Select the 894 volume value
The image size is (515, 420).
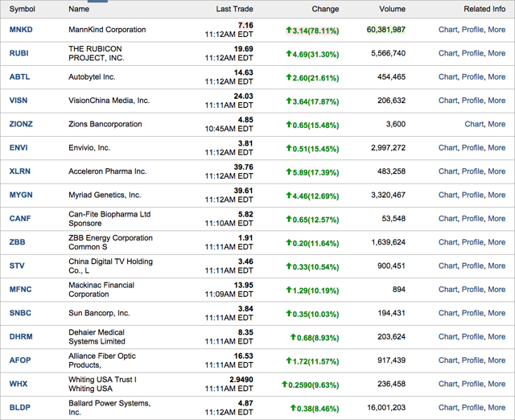399,290
